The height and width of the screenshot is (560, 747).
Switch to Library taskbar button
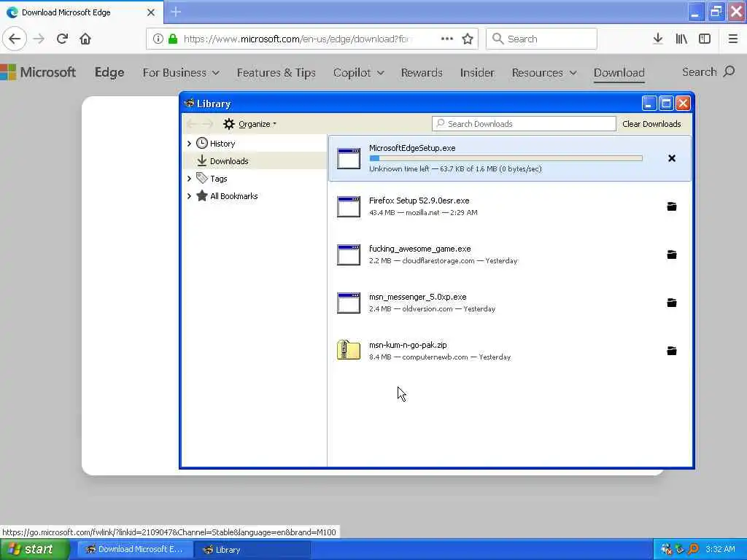[x=252, y=549]
